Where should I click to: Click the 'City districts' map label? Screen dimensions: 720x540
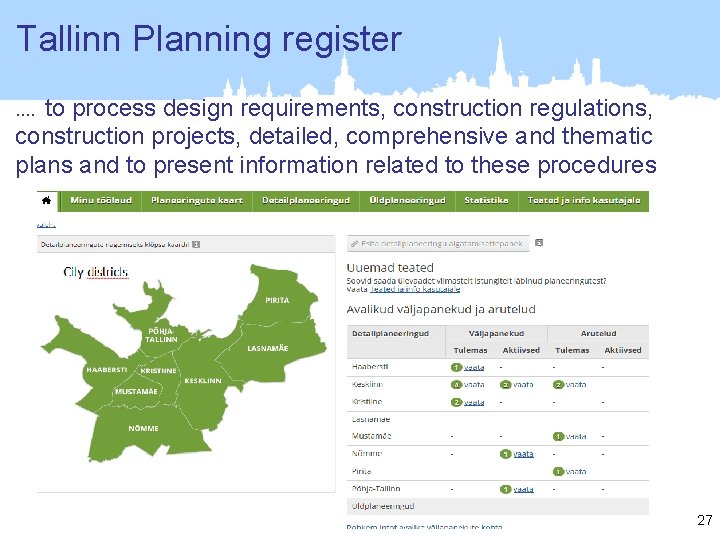96,272
